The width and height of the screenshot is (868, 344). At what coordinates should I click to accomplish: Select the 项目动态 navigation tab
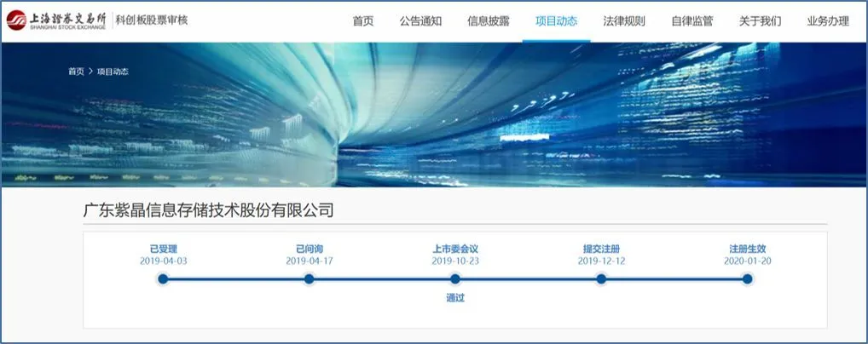(556, 21)
